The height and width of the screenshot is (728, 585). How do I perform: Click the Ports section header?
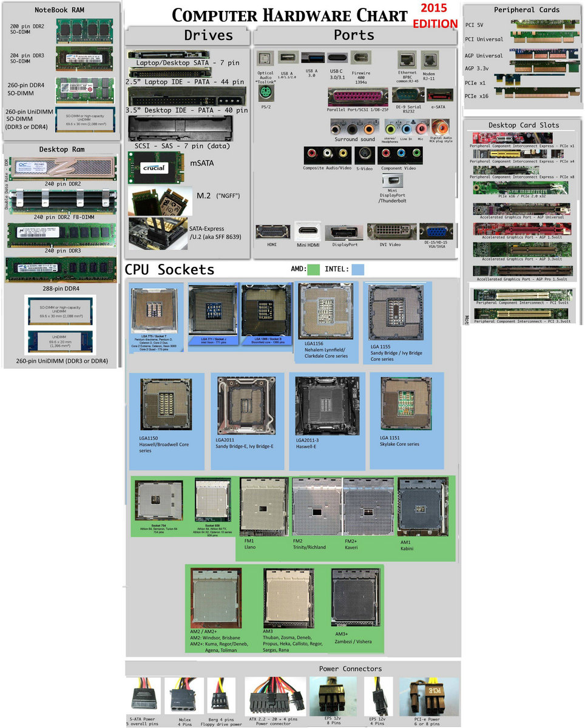(x=354, y=36)
